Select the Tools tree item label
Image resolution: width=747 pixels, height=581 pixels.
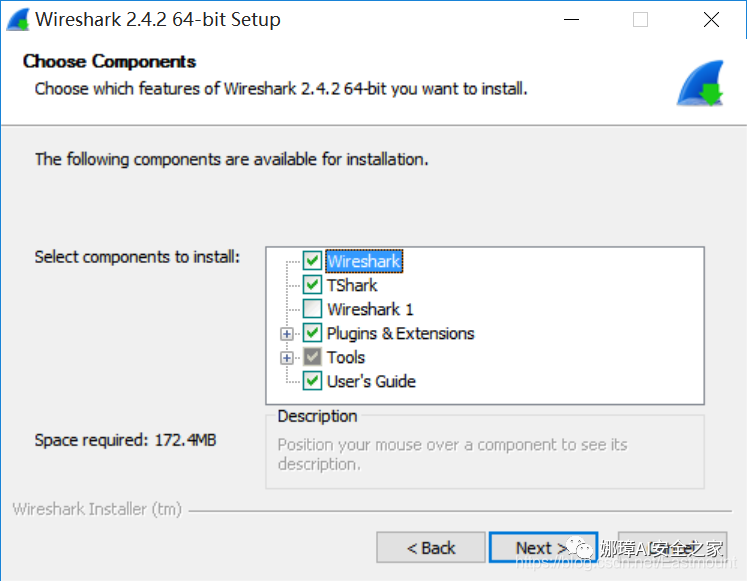[x=346, y=357]
